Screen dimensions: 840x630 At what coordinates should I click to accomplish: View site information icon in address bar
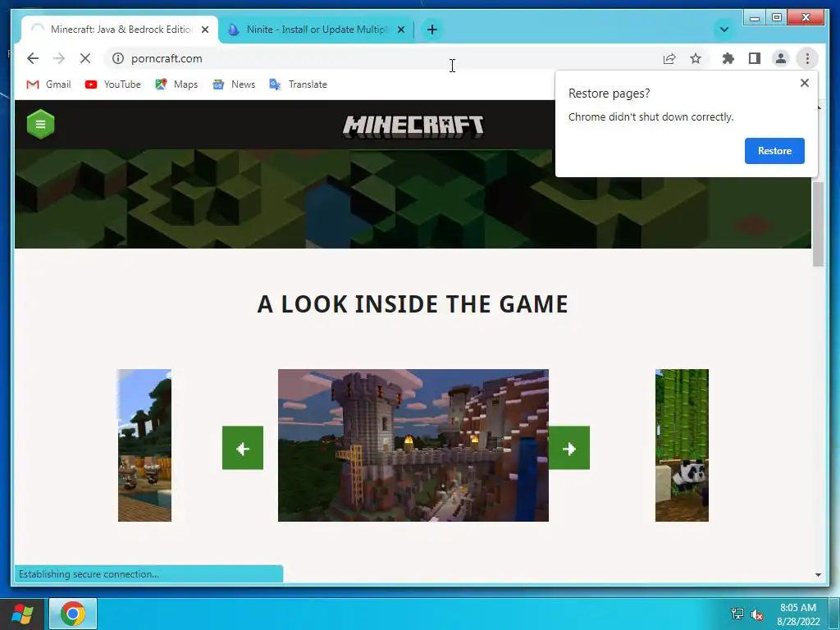tap(118, 58)
